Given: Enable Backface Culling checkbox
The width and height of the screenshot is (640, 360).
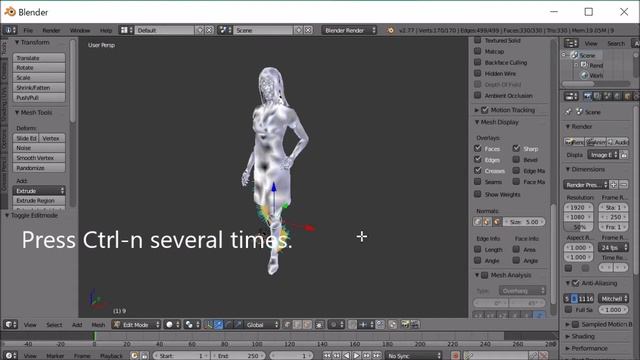Looking at the screenshot, I should click(x=478, y=62).
